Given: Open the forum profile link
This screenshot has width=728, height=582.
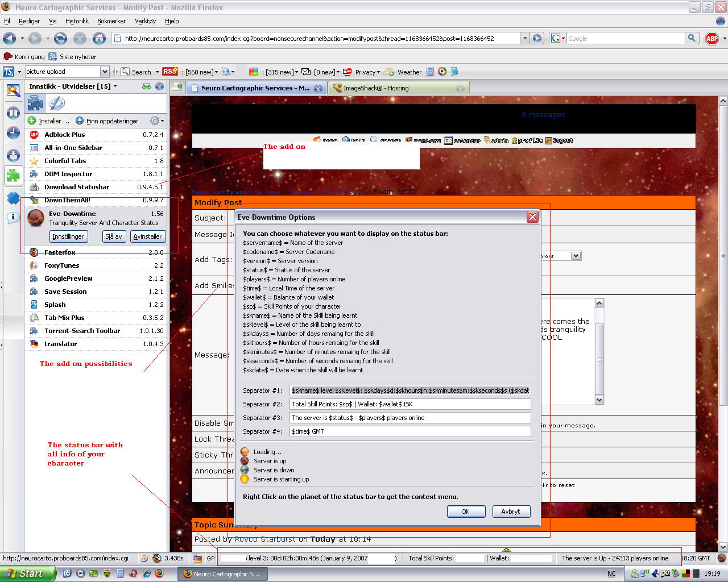Looking at the screenshot, I should (527, 140).
